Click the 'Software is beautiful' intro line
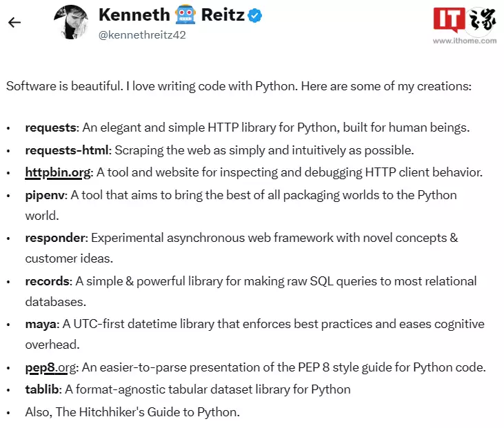504x428 pixels. click(x=239, y=86)
